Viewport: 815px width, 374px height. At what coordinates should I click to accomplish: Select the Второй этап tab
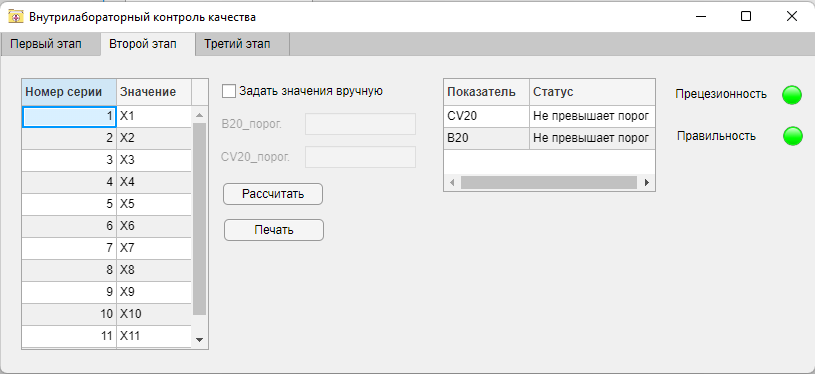coord(143,44)
